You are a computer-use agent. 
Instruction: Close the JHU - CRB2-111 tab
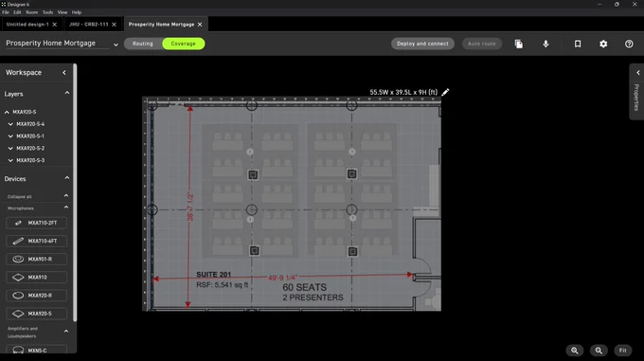115,25
